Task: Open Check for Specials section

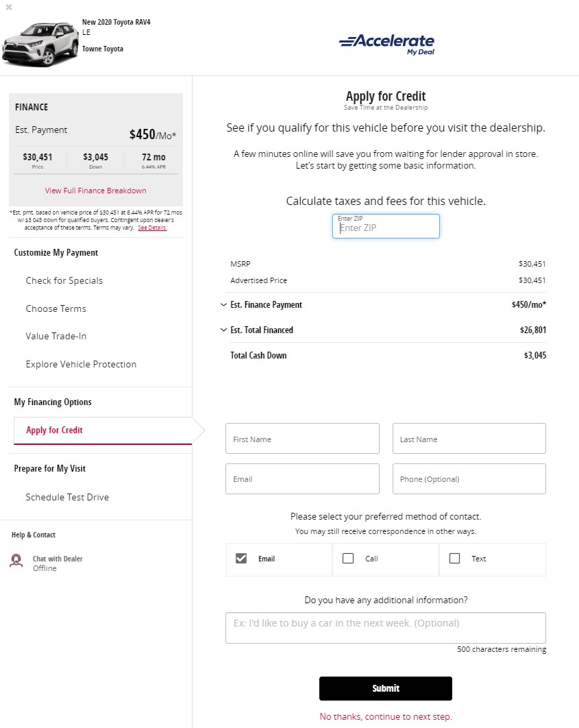Action: [64, 280]
